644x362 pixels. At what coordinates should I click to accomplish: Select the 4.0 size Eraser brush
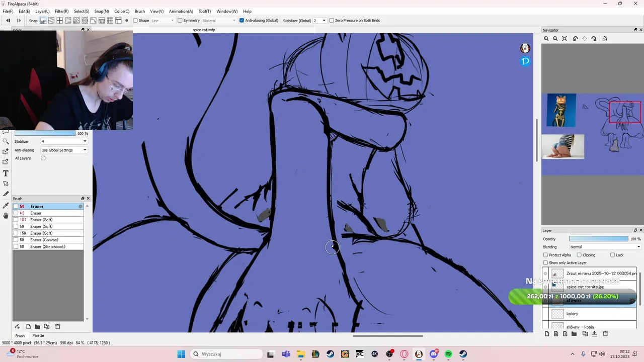pyautogui.click(x=48, y=213)
